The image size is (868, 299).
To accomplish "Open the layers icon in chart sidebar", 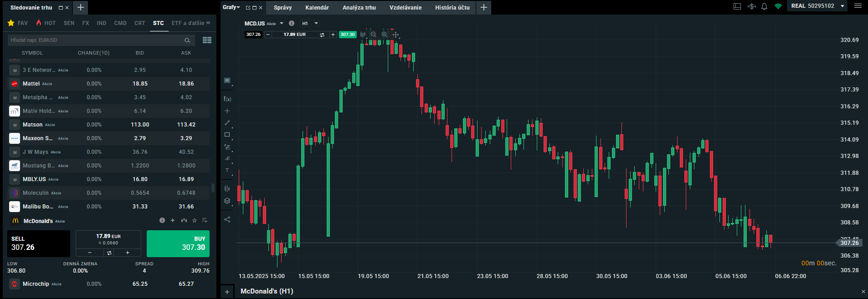I will point(227,201).
